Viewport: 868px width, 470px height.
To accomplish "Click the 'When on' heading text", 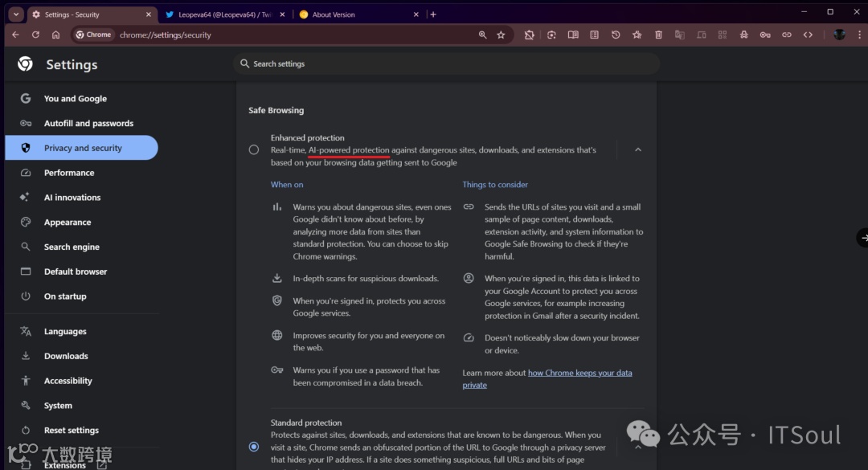I will coord(287,184).
